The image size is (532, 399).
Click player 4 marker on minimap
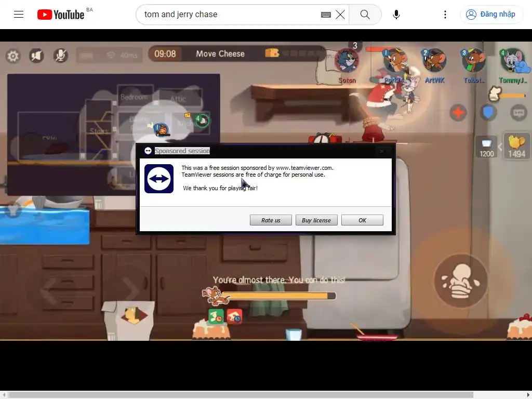(x=202, y=121)
